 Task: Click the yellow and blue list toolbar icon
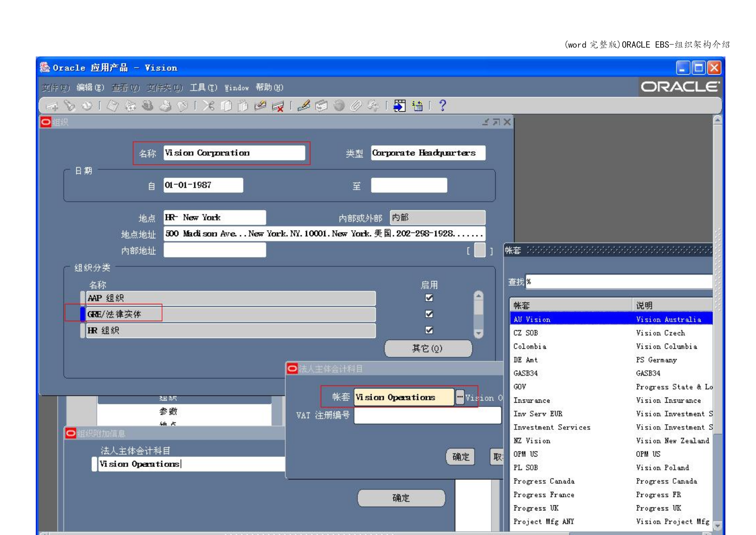coord(417,106)
